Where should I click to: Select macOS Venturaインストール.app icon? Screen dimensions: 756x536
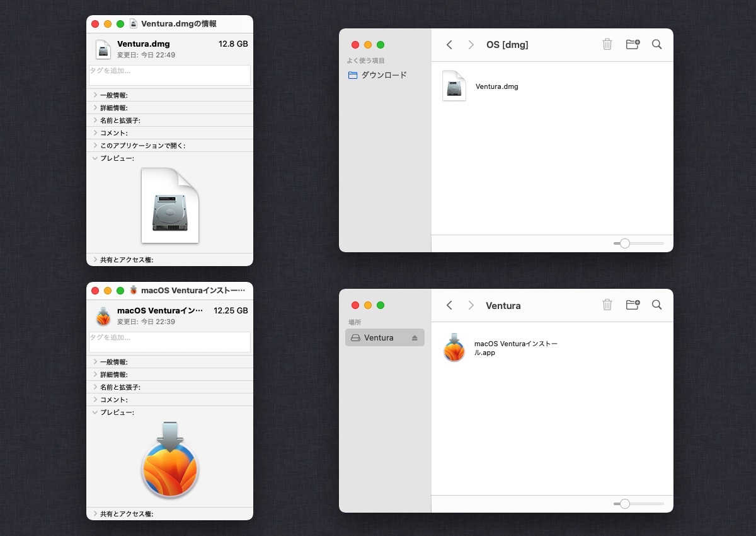coord(454,347)
